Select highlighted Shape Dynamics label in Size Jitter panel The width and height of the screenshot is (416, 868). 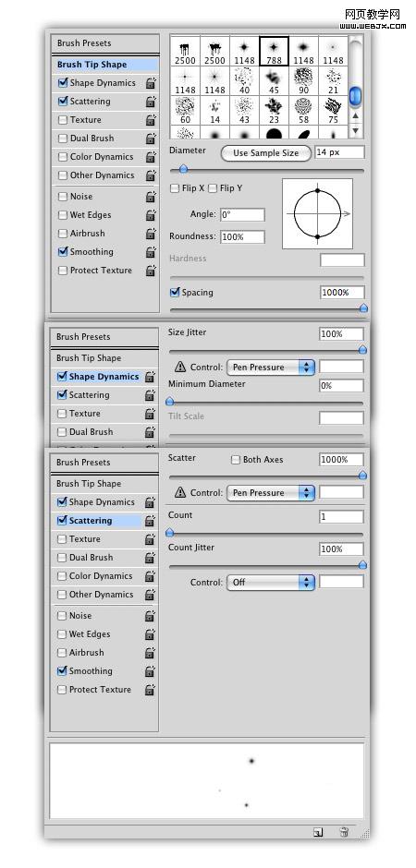point(104,377)
